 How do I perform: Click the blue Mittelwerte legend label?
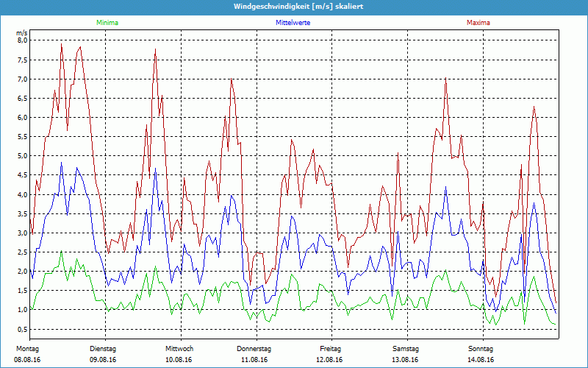(293, 23)
